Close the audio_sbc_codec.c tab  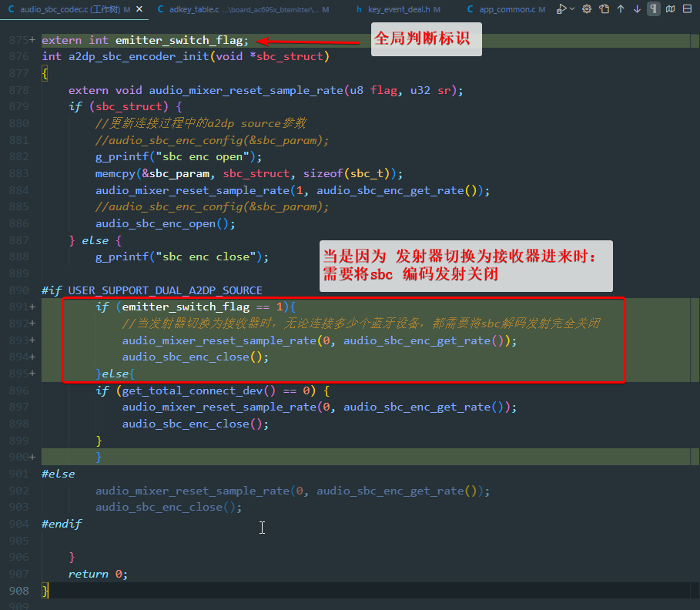click(x=139, y=9)
